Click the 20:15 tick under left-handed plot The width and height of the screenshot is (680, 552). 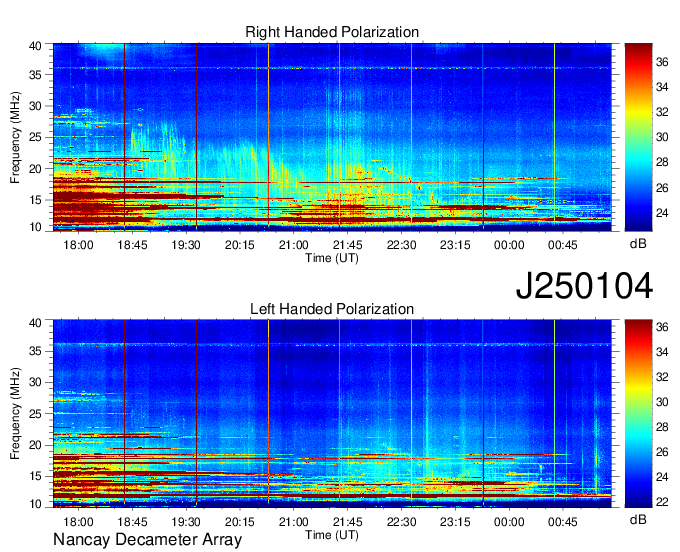240,522
